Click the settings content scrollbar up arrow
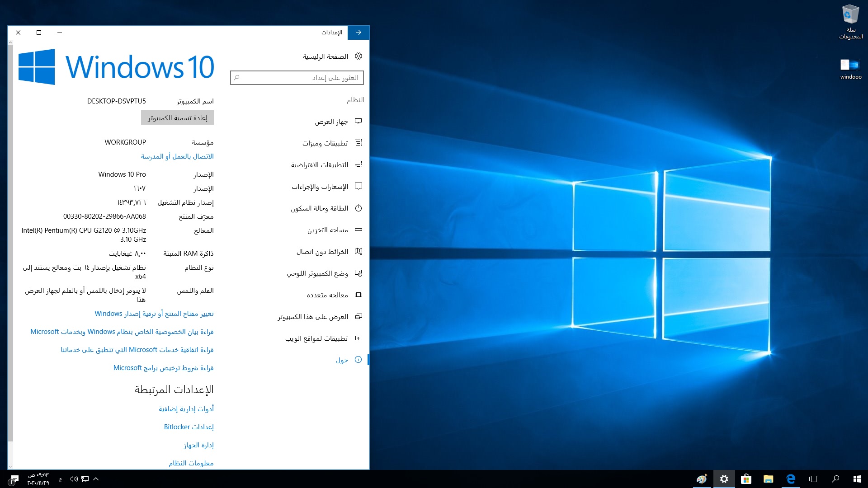The height and width of the screenshot is (488, 868). tap(10, 43)
